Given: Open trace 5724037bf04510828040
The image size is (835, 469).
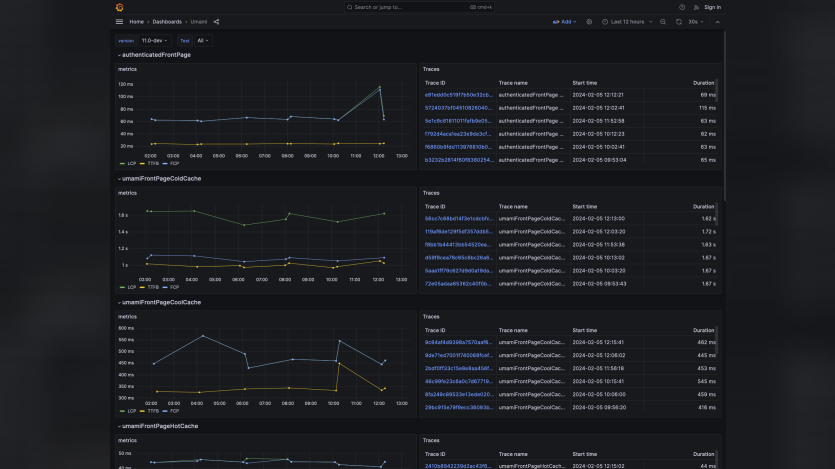Looking at the screenshot, I should [459, 108].
